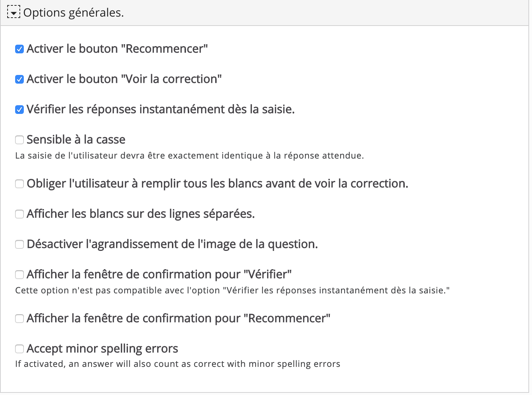Check the Accept minor spelling errors box
Screen dimensions: 532x395
(19, 349)
